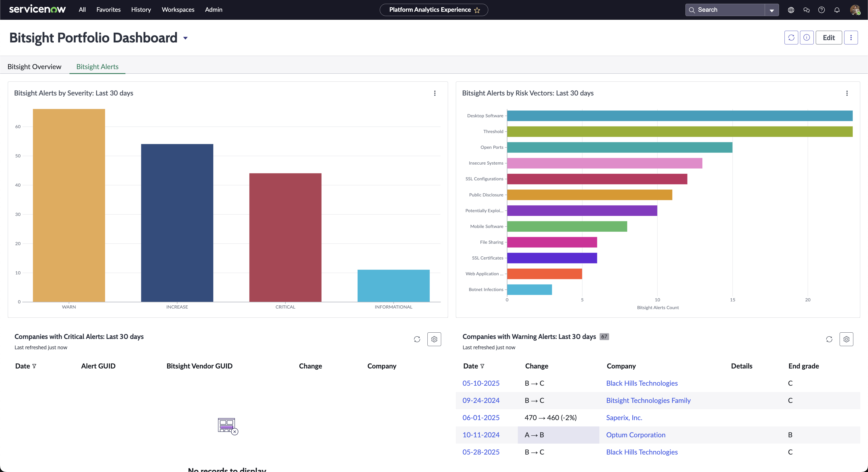Open the 05-28-2025 alert record

(481, 452)
